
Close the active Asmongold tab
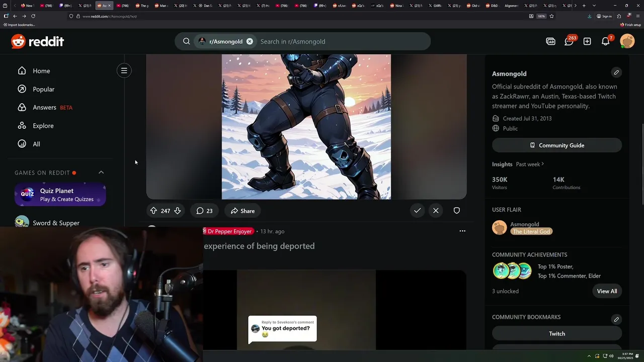(x=109, y=6)
